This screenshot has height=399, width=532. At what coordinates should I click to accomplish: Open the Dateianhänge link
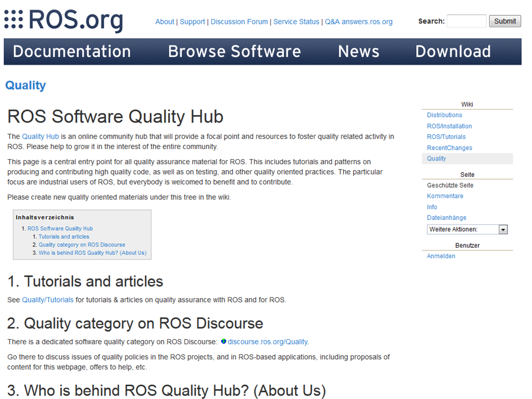(447, 218)
